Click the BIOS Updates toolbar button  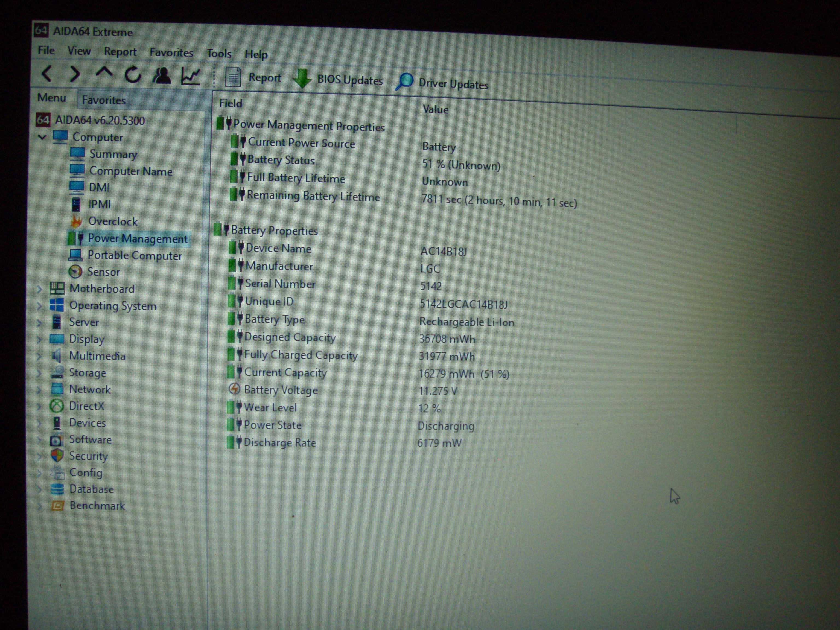click(x=338, y=79)
